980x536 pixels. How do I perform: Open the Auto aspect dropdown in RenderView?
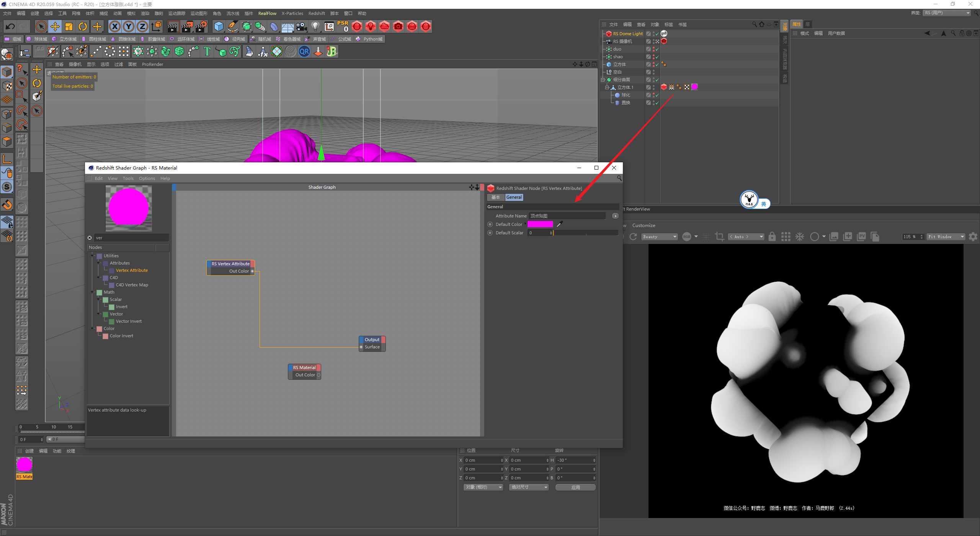746,237
